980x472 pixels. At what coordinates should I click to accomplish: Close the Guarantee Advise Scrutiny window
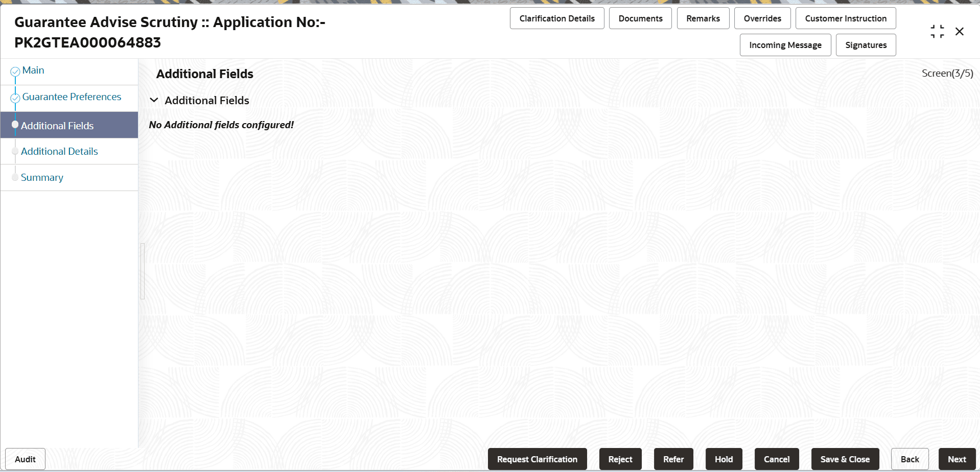point(960,31)
